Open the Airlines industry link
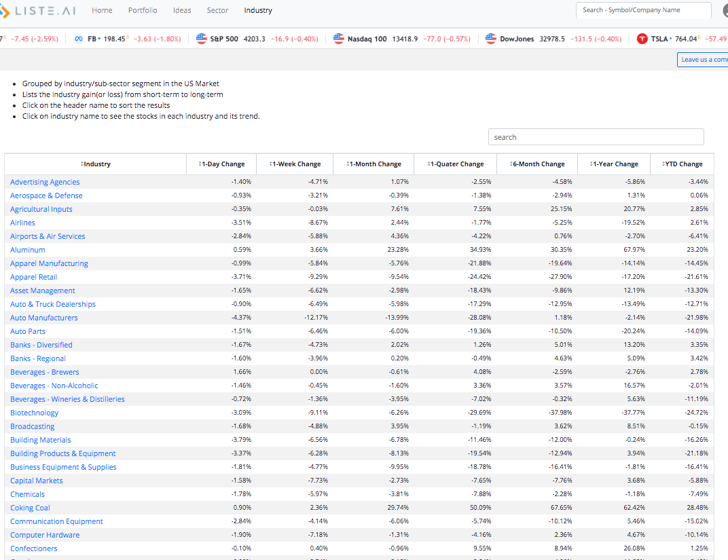The height and width of the screenshot is (560, 728). 23,223
